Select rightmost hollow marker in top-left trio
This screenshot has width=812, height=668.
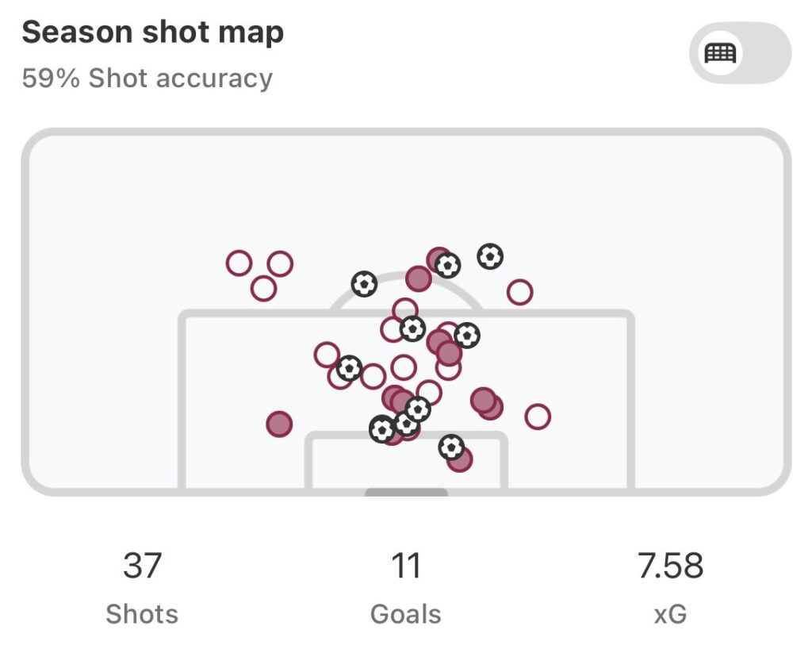click(x=280, y=263)
